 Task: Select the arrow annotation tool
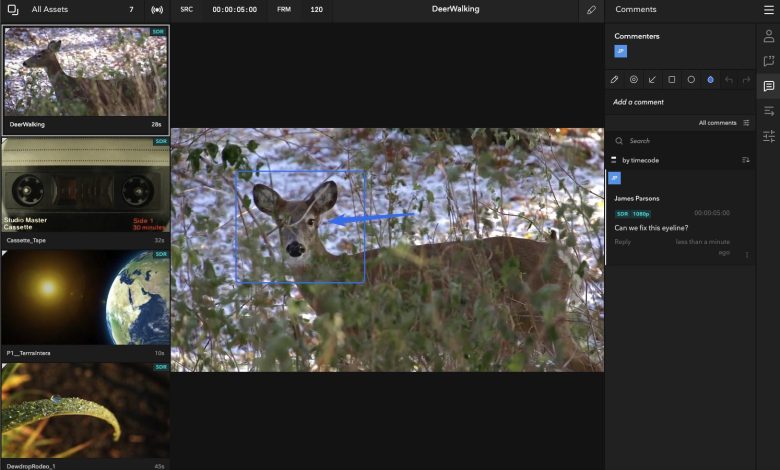[x=653, y=79]
